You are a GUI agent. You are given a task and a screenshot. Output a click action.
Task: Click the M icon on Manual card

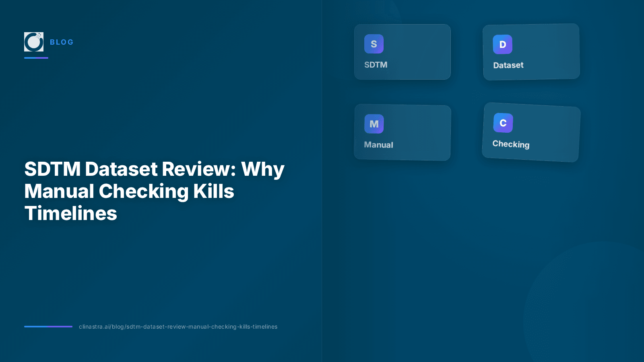point(374,124)
